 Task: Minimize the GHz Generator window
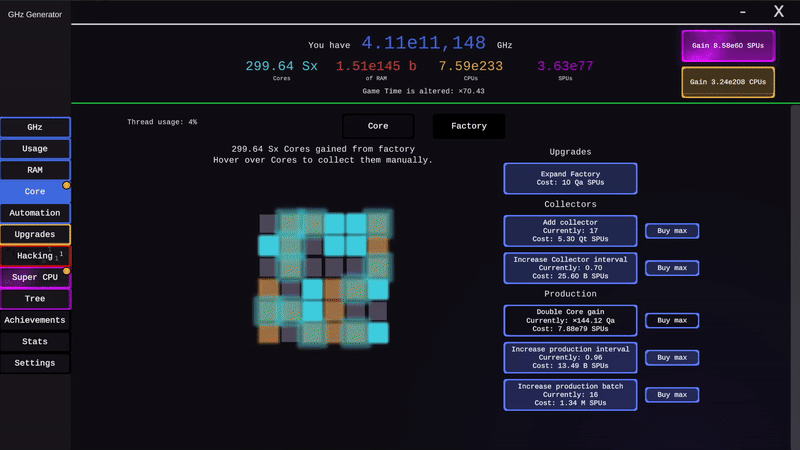743,12
